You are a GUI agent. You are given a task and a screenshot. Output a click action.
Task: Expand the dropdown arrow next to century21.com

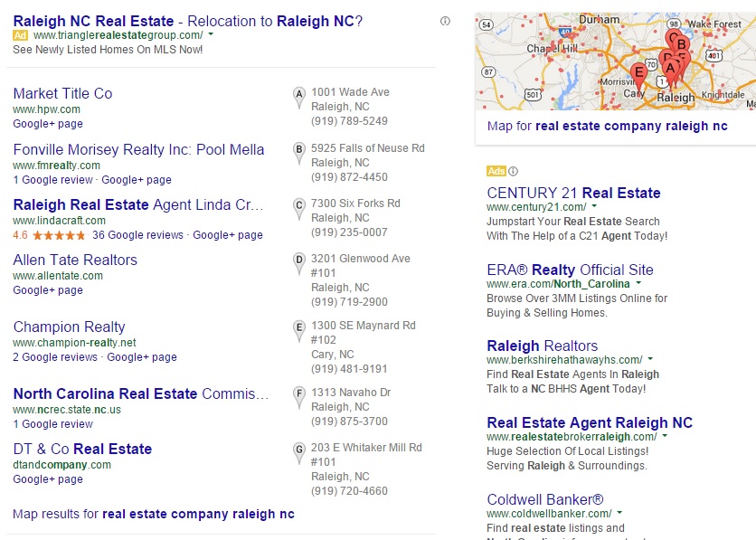[x=594, y=206]
